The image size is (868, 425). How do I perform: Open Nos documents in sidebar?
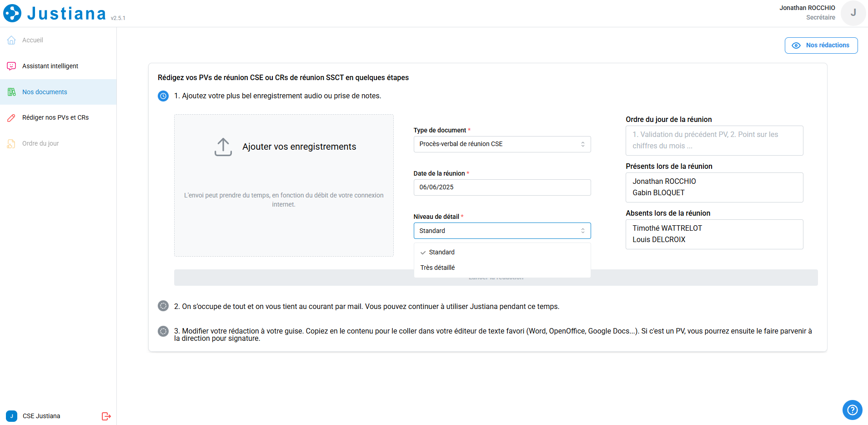click(x=45, y=92)
